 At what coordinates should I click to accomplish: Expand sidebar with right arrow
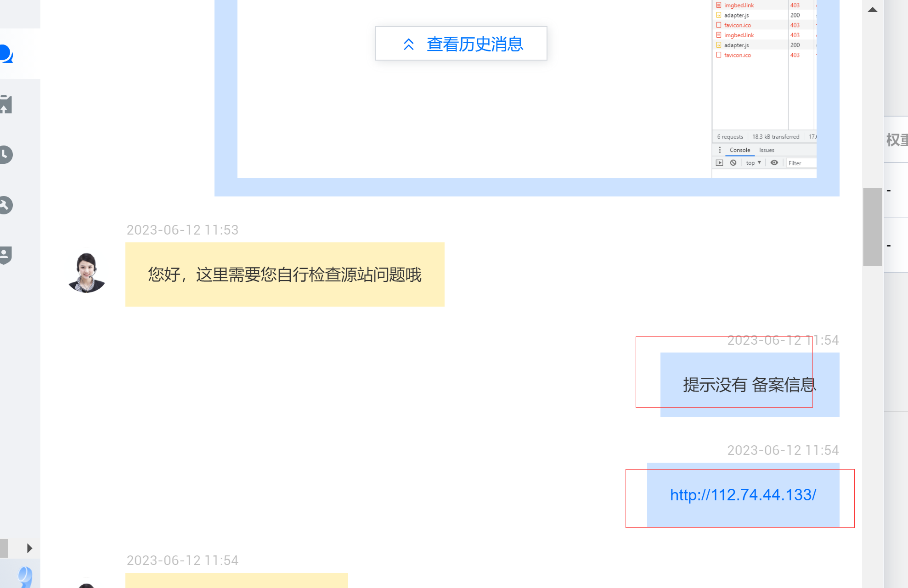click(29, 548)
